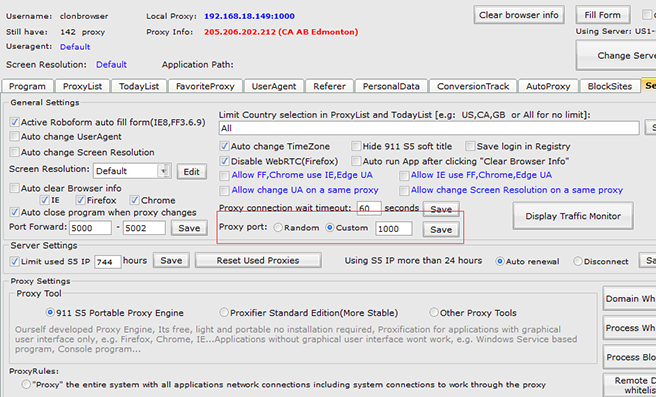Enable Auto change Screen Resolution

pos(15,152)
